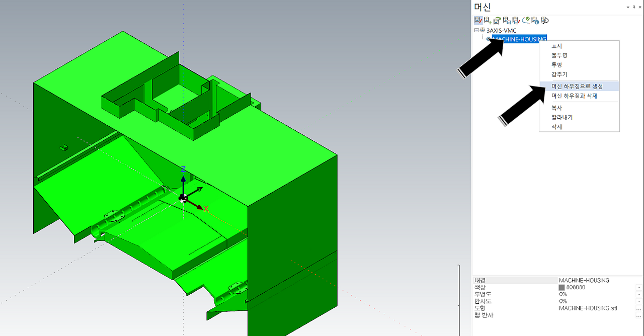644x336 pixels.
Task: Click the machine icon with red checkmark
Action: [x=516, y=21]
